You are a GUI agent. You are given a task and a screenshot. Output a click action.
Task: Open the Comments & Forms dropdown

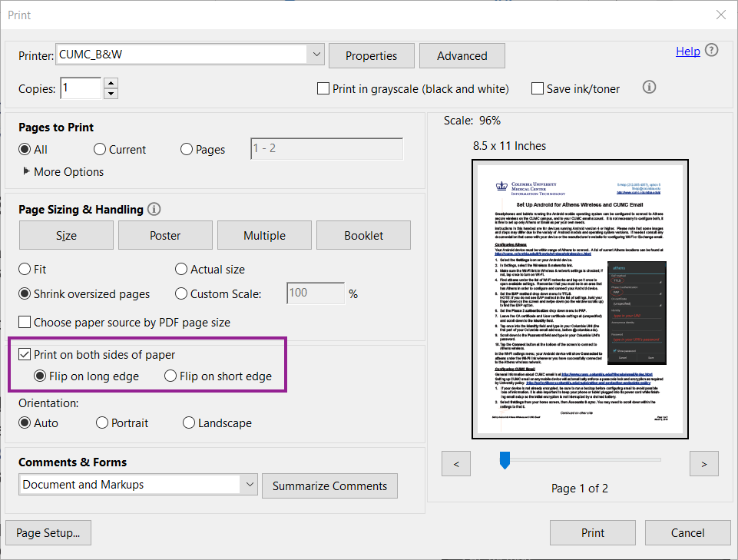[249, 485]
